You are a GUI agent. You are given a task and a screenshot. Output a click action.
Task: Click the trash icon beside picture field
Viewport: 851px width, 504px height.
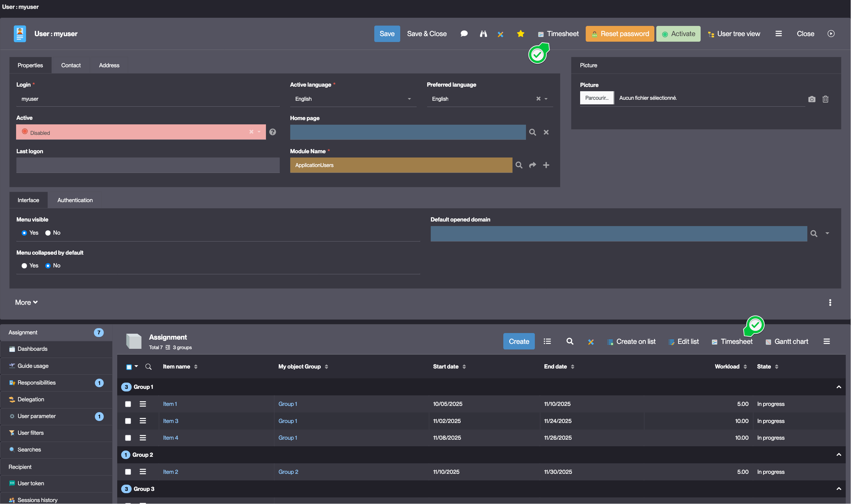825,99
